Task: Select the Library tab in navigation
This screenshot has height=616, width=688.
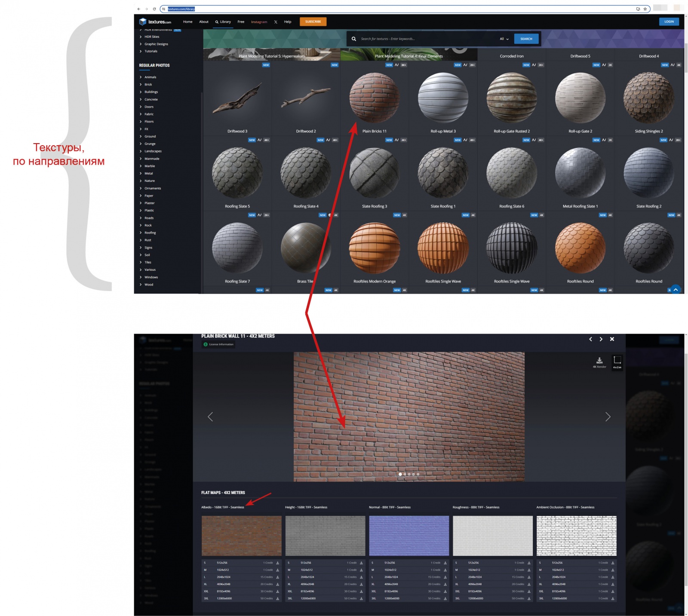Action: 223,21
